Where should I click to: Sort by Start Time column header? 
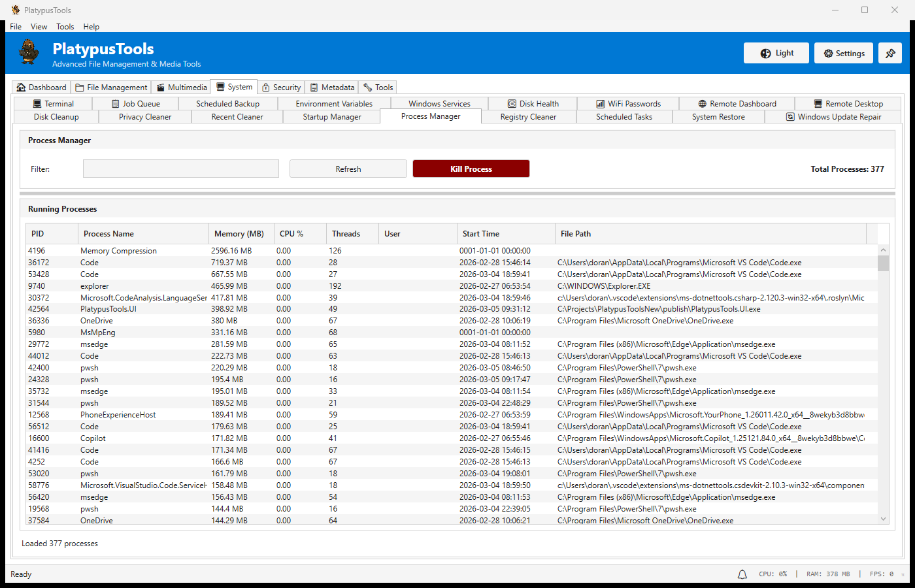click(481, 234)
